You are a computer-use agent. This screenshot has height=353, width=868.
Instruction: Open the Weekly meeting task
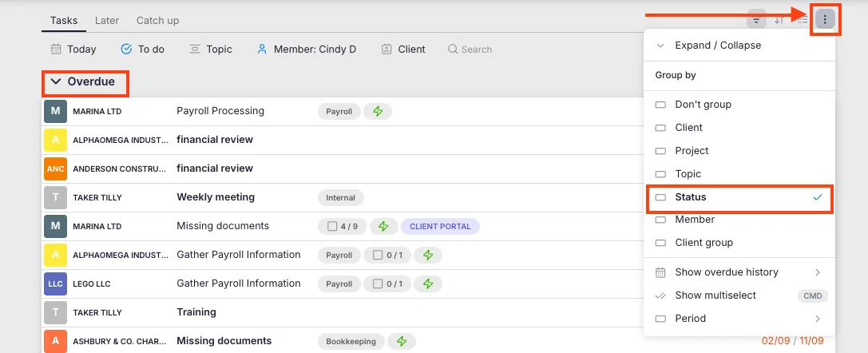[x=216, y=197]
